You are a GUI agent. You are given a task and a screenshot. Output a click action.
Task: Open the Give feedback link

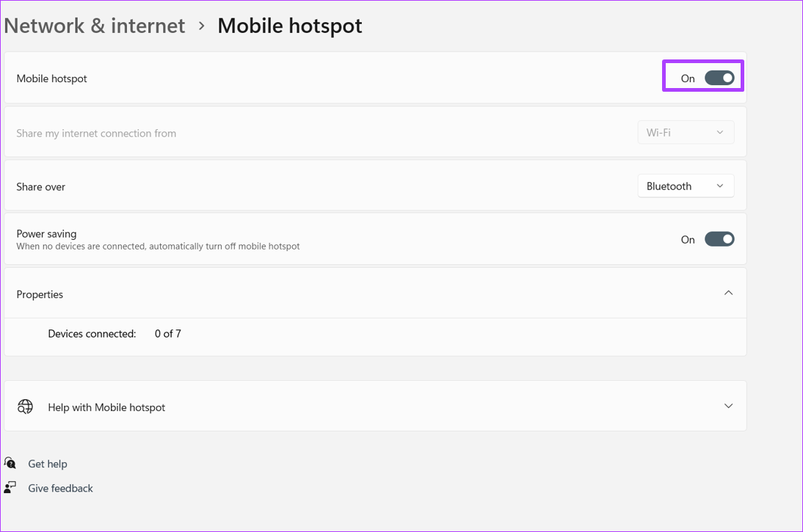[60, 489]
